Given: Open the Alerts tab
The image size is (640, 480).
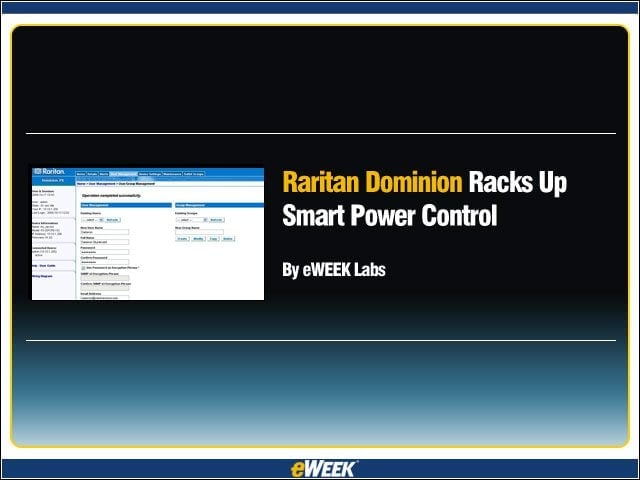Looking at the screenshot, I should 104,174.
